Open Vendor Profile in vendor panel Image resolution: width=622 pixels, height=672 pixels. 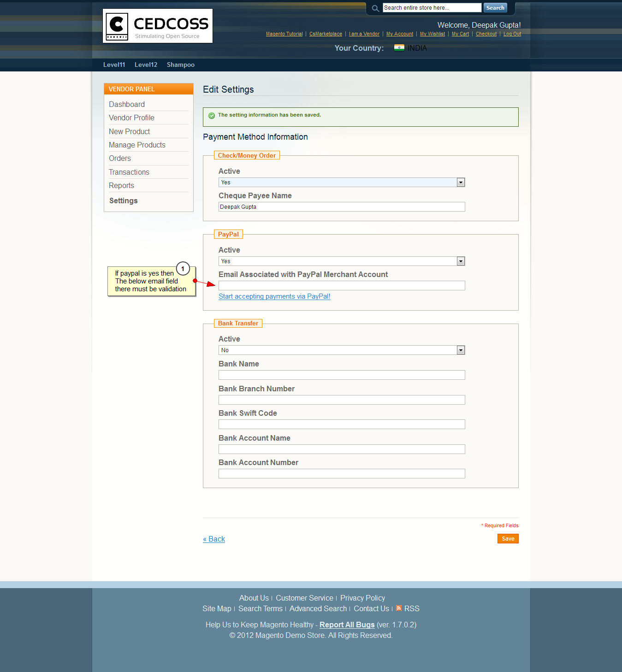pos(131,118)
